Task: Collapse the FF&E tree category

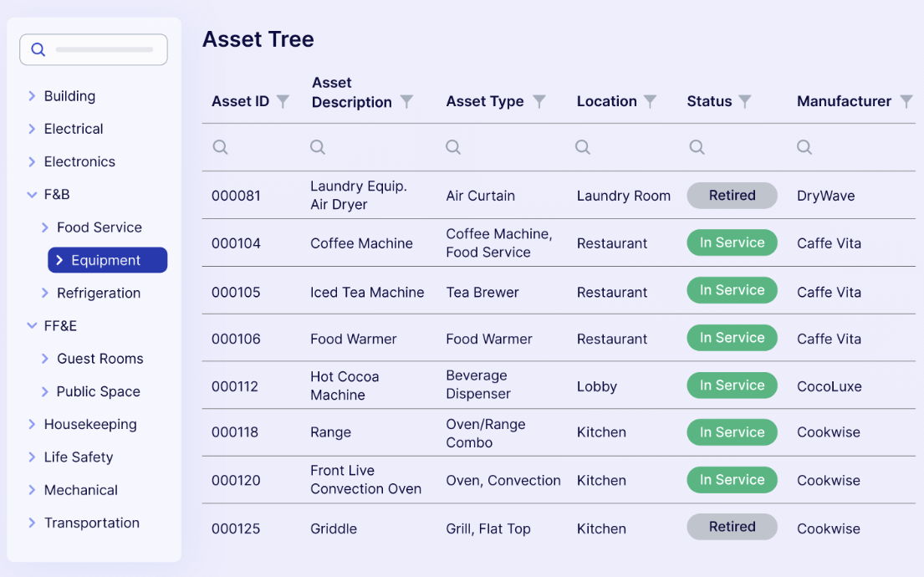Action: click(32, 325)
